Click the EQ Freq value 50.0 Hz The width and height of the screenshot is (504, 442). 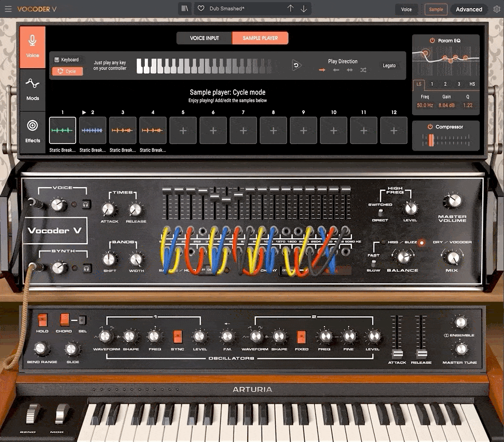coord(425,105)
